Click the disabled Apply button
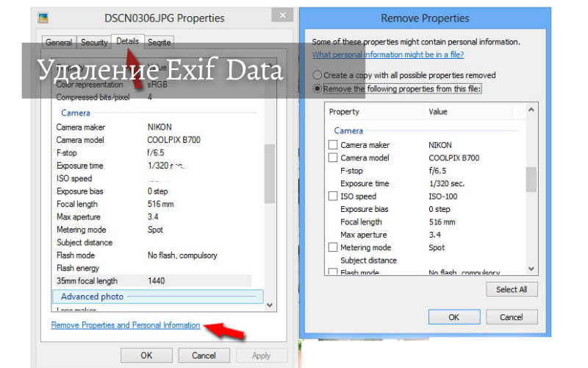 click(261, 355)
